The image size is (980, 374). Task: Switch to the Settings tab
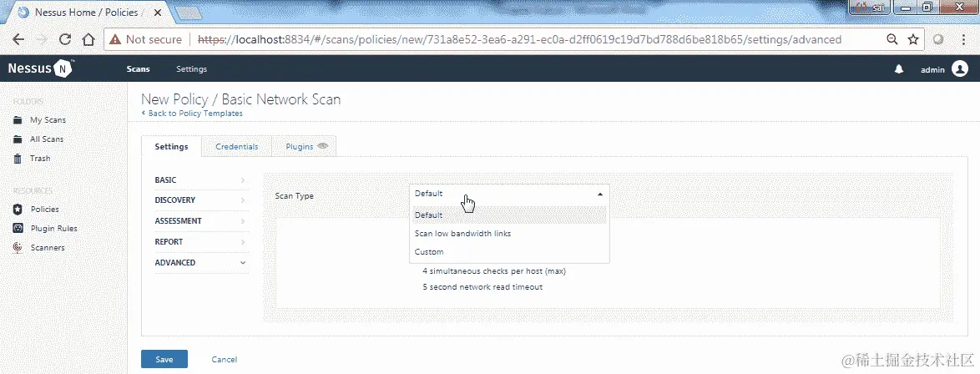click(x=171, y=146)
